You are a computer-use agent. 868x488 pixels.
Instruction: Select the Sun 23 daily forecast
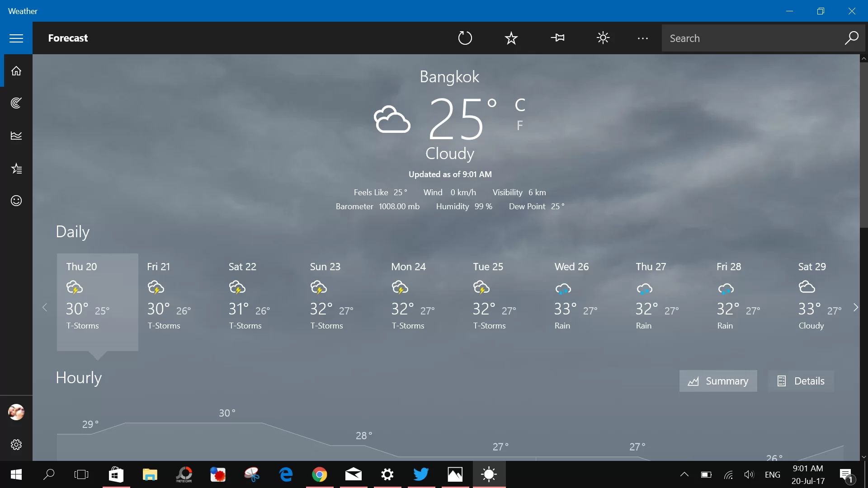[342, 302]
